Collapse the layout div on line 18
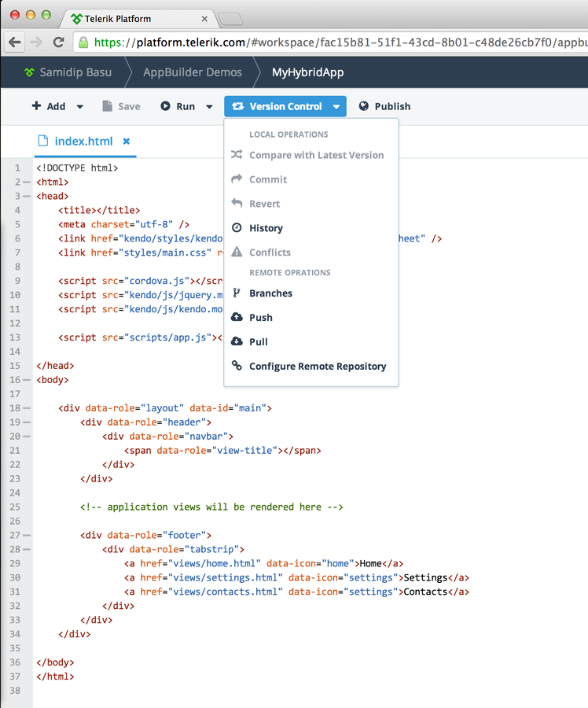 [27, 407]
